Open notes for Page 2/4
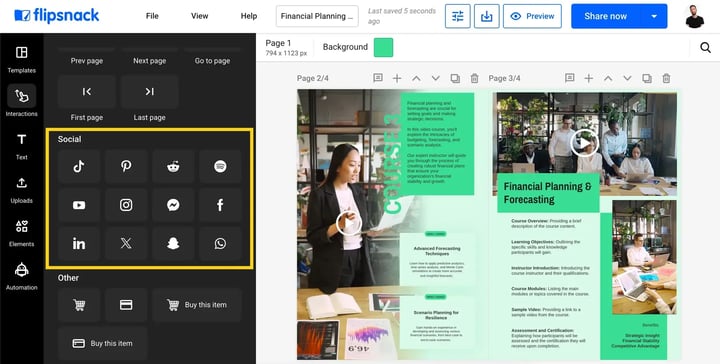 (x=378, y=78)
